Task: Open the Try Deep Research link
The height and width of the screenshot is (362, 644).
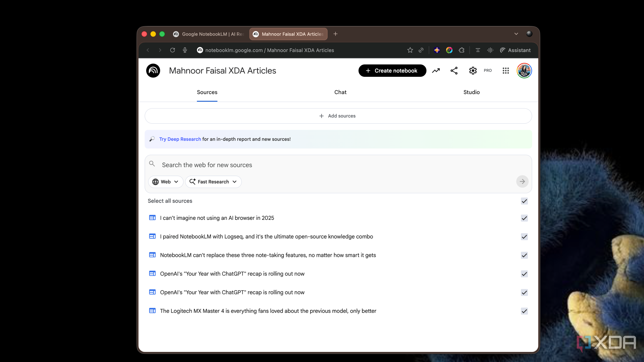Action: (x=180, y=139)
